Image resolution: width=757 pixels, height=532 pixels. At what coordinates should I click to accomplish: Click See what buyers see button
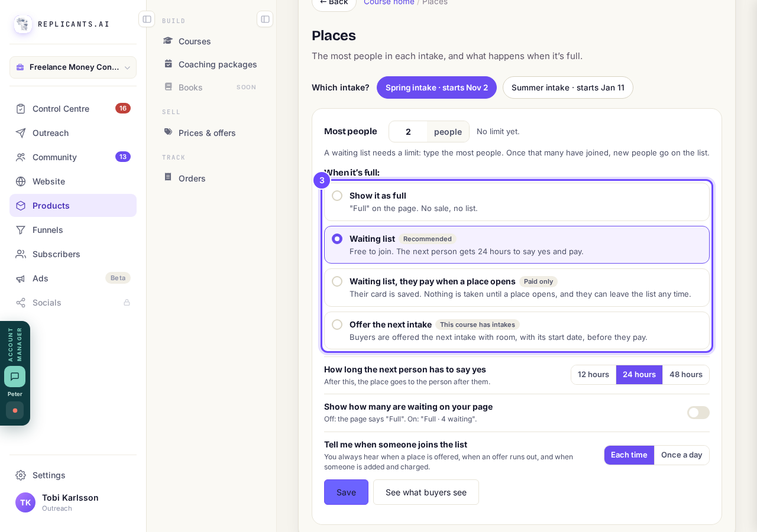pyautogui.click(x=426, y=492)
